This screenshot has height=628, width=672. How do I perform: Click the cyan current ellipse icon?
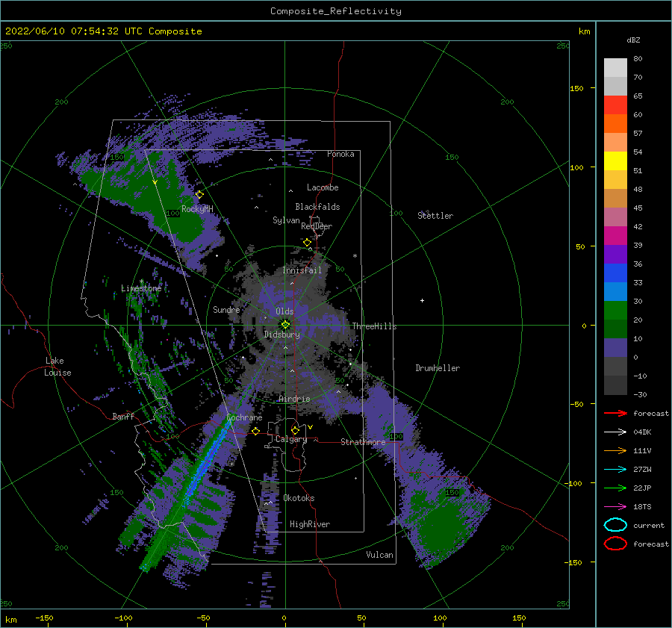click(x=615, y=525)
